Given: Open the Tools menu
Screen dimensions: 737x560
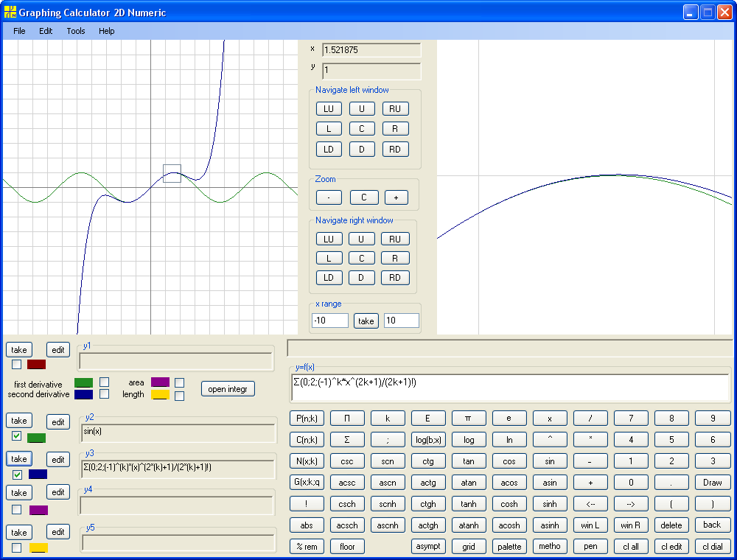Looking at the screenshot, I should (x=76, y=31).
